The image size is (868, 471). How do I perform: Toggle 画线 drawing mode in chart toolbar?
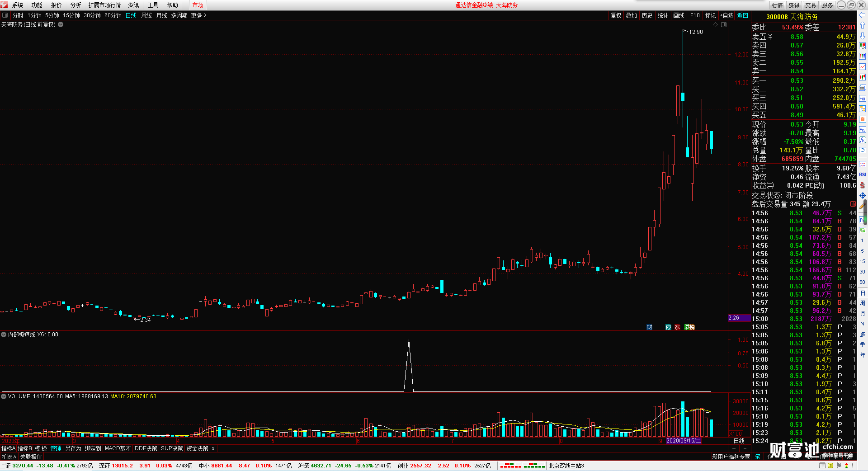[679, 15]
